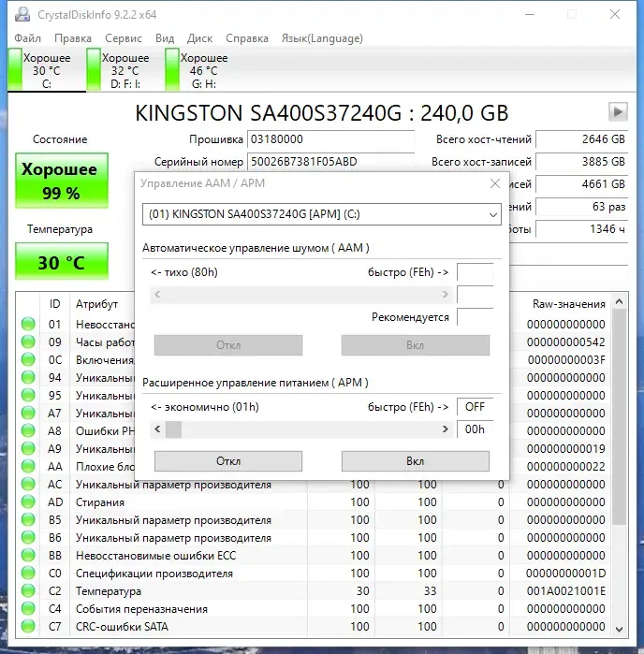Click the CrystalDiskInfo app icon in the title bar
The height and width of the screenshot is (654, 644).
(22, 15)
